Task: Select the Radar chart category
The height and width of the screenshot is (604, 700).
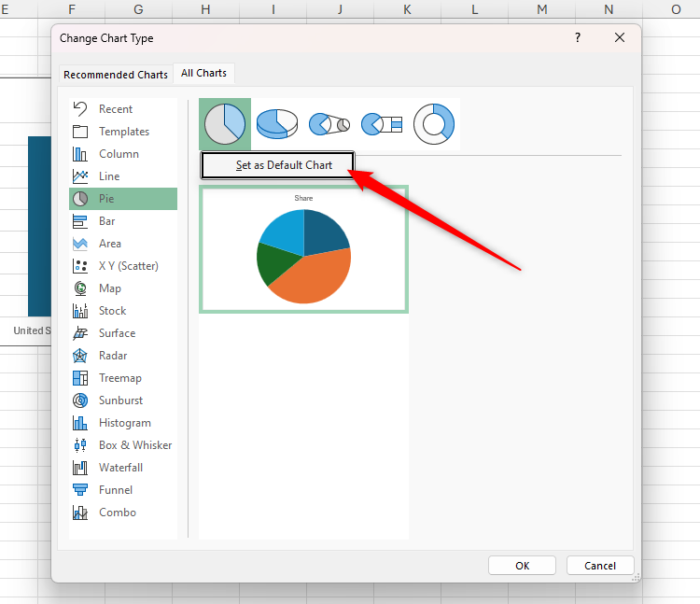Action: point(113,356)
